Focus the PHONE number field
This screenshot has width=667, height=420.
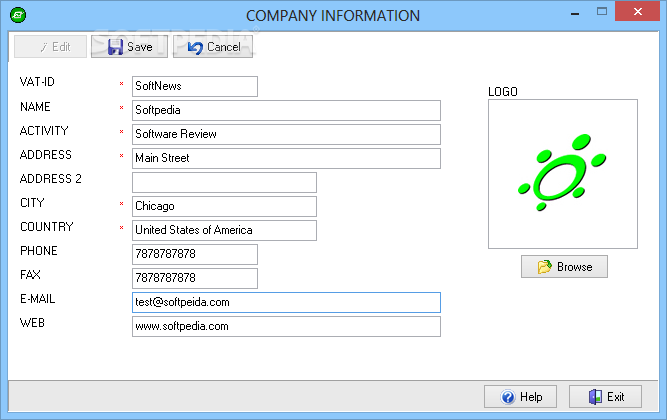click(195, 254)
